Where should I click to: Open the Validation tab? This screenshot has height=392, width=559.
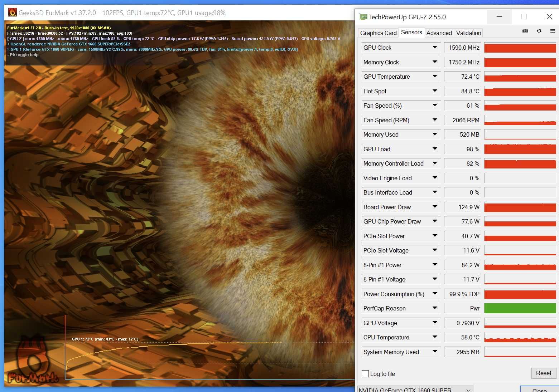[x=468, y=33]
